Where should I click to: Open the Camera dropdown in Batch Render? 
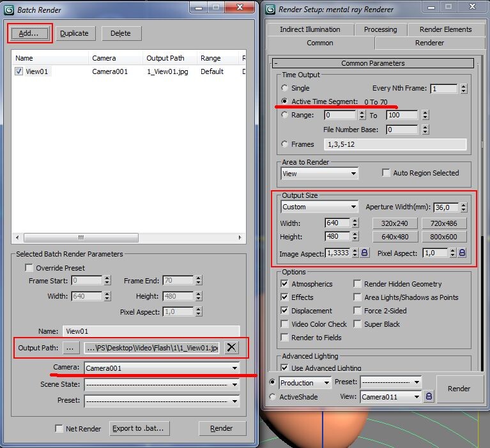(x=162, y=368)
